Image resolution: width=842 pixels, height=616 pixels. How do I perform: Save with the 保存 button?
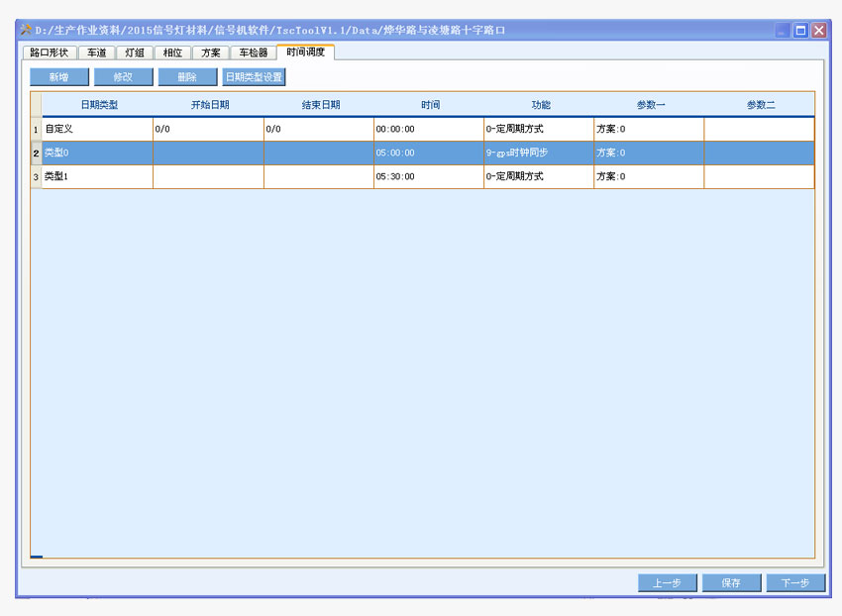[731, 583]
